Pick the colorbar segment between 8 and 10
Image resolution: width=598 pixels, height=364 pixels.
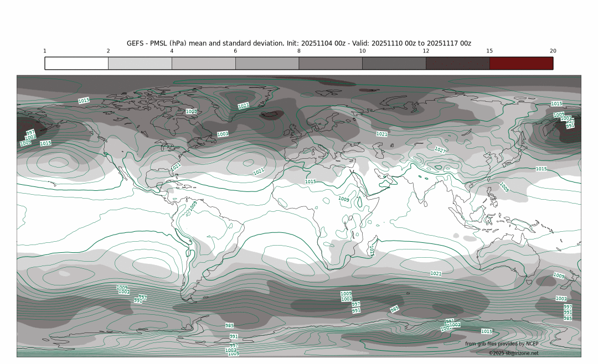(331, 63)
